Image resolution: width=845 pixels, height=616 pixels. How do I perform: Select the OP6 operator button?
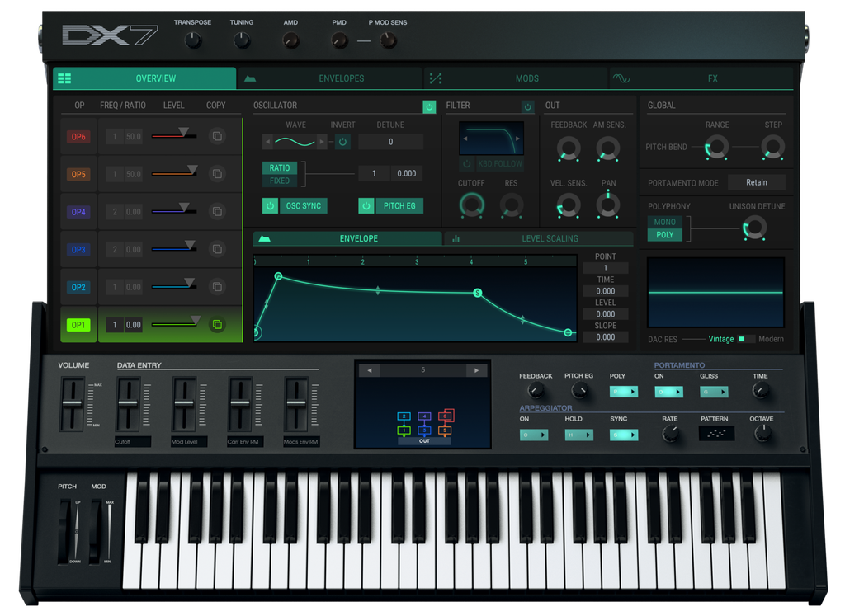coord(78,137)
